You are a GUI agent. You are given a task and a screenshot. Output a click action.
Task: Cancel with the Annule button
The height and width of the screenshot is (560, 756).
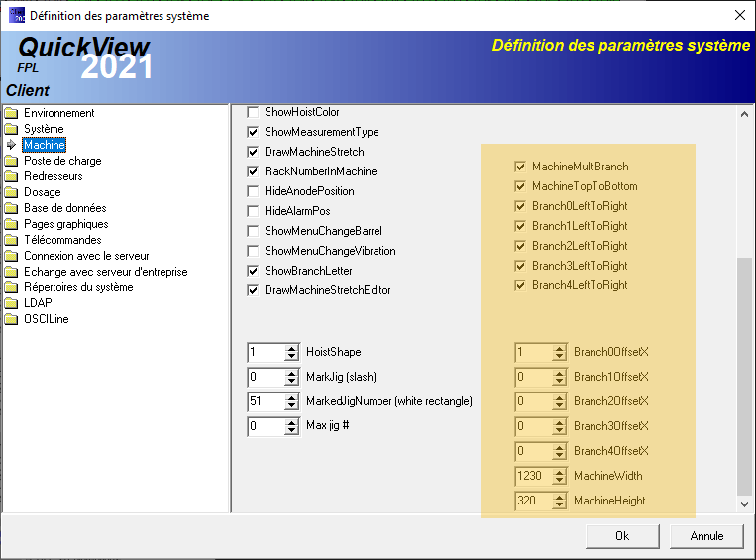pos(706,536)
